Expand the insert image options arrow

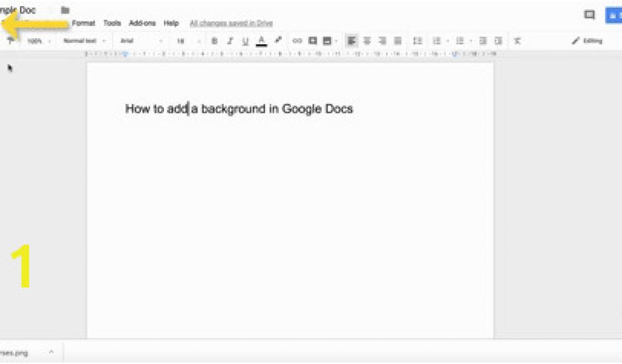coord(337,41)
